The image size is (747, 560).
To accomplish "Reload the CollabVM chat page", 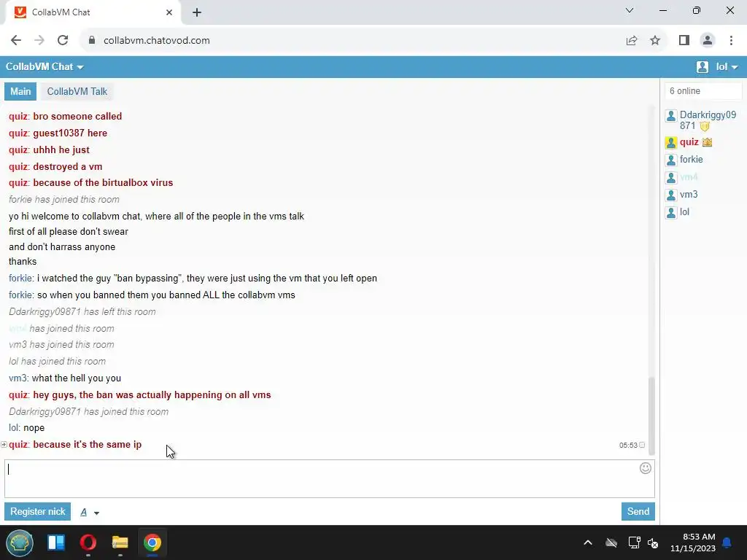I will pyautogui.click(x=63, y=41).
